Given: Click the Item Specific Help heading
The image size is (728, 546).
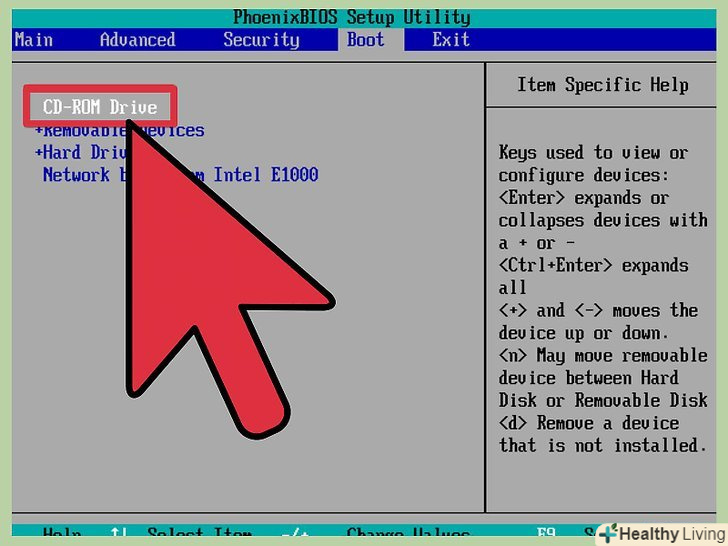Looking at the screenshot, I should (x=603, y=85).
